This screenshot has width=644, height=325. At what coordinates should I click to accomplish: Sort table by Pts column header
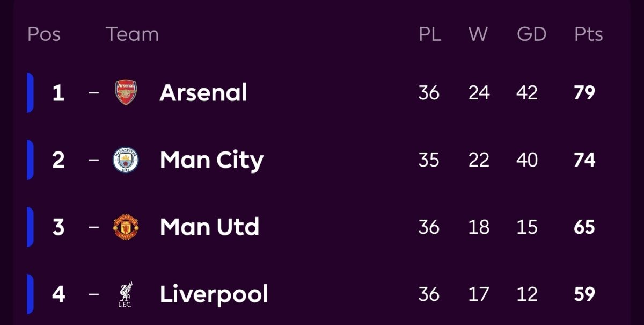coord(589,34)
